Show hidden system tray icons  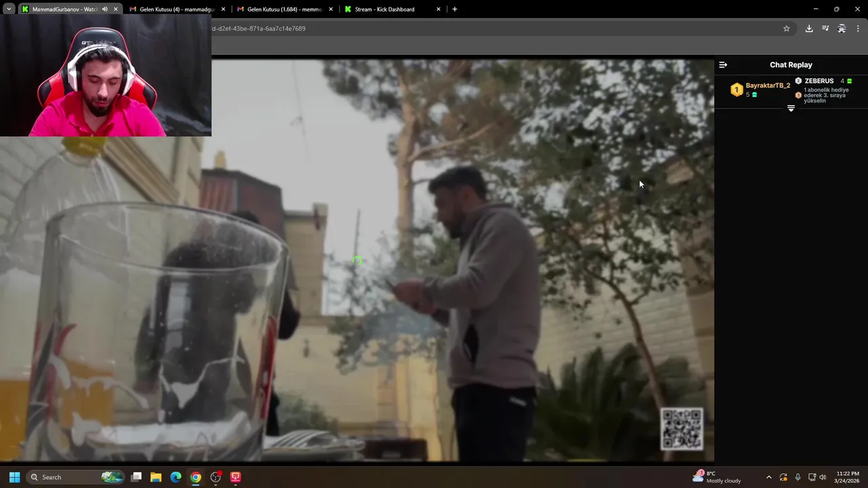768,477
